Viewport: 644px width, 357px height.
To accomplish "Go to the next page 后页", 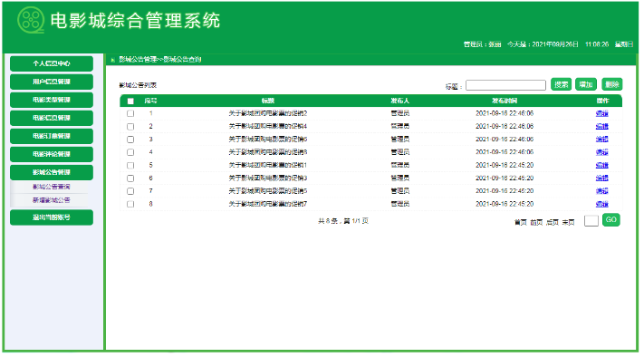I will (x=553, y=222).
